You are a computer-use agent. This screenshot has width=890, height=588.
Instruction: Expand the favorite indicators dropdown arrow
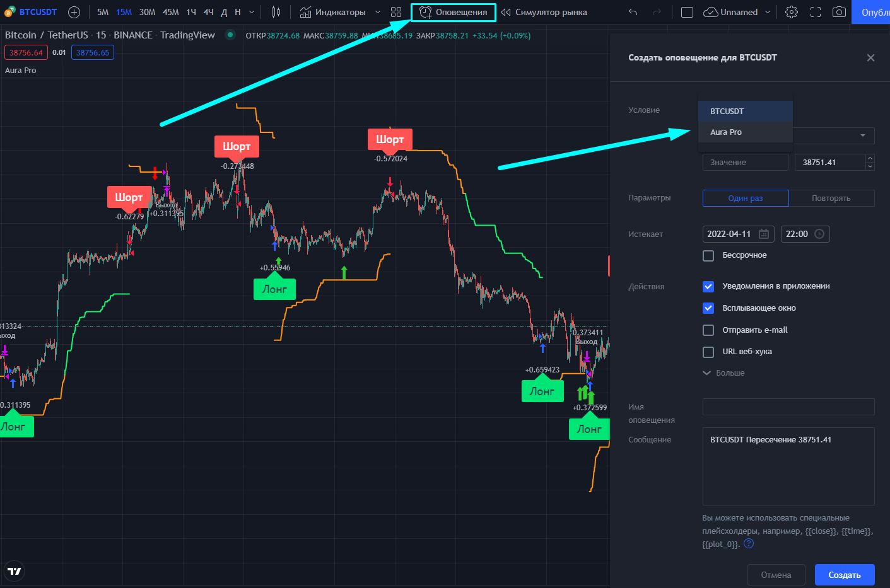(x=378, y=12)
